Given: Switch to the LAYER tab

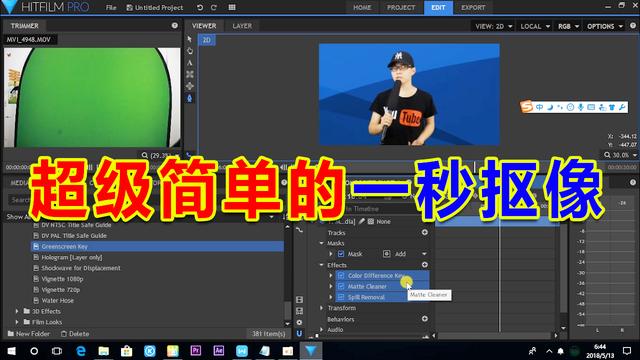Looking at the screenshot, I should tap(242, 26).
